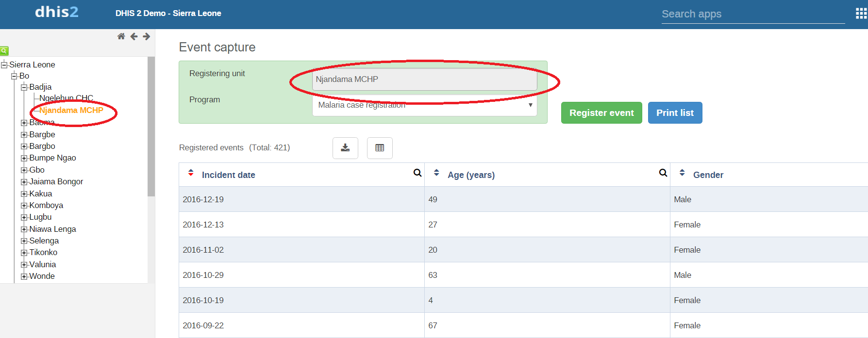Open the table column layout icon
The height and width of the screenshot is (338, 868).
point(380,148)
